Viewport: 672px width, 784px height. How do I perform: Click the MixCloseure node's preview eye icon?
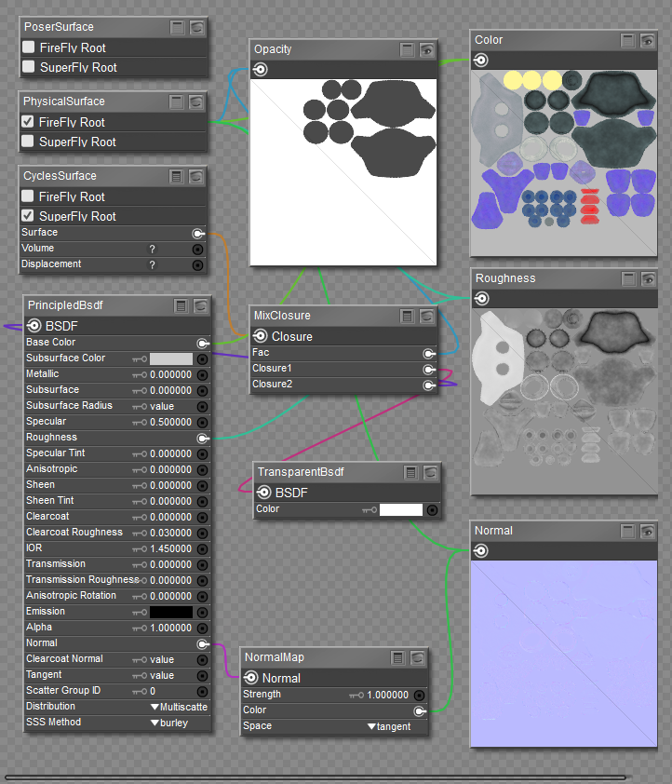tap(428, 317)
